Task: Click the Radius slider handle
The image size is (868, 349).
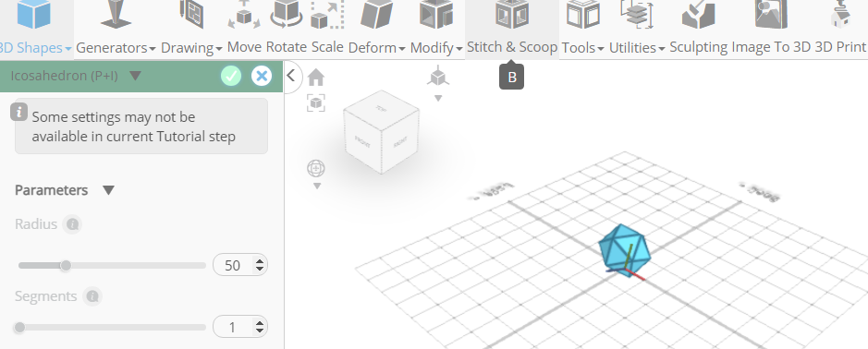Action: pyautogui.click(x=66, y=266)
